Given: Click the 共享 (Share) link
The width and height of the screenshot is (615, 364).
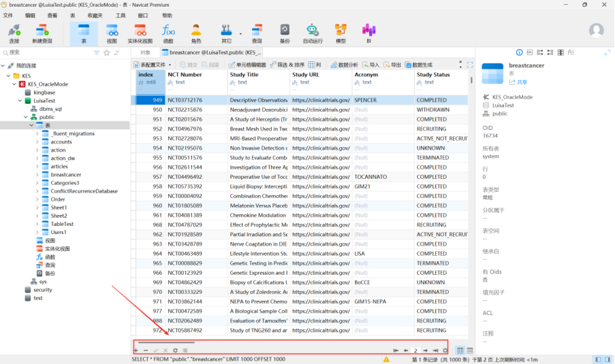Looking at the screenshot, I should tap(518, 82).
